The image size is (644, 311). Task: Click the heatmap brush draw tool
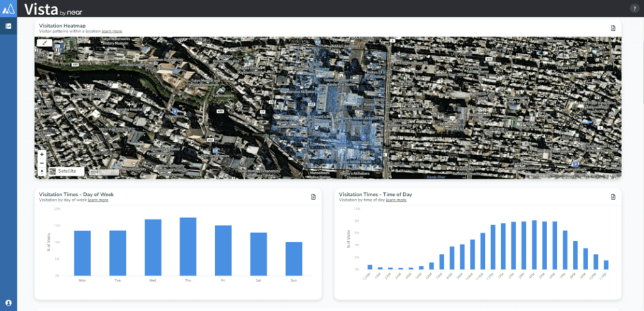(44, 43)
